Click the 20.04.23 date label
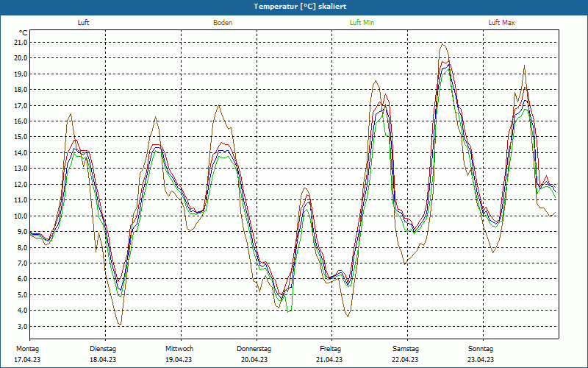The image size is (588, 368). pos(254,360)
